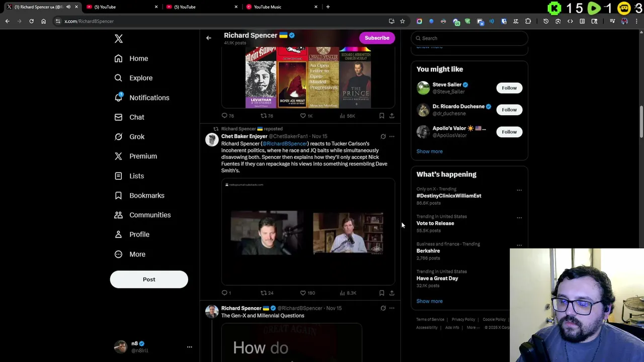Open Premium in the sidebar

point(136,156)
